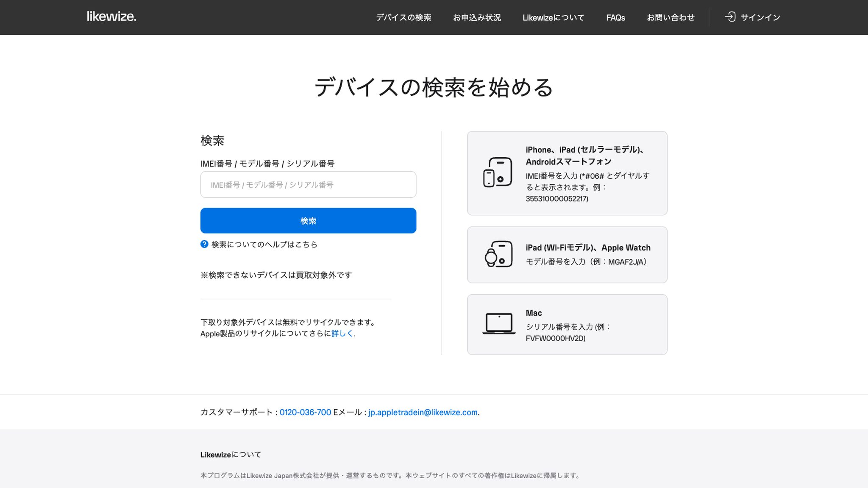Click the blue question mark help icon

(x=204, y=244)
